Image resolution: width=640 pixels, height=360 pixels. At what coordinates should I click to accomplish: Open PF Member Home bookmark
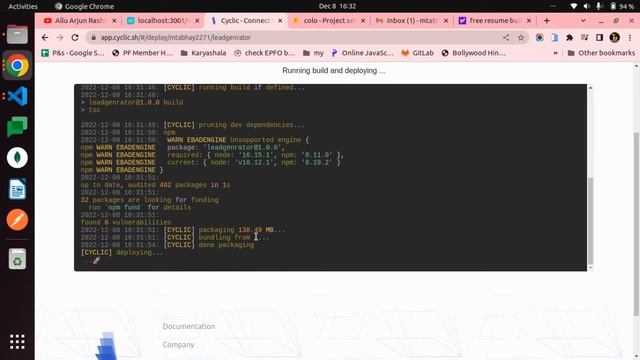click(142, 53)
